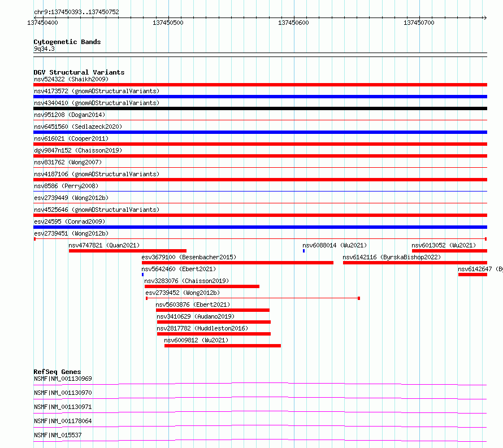
Task: Click the nsv524322 (Shaikh2009) variant label
Action: pos(71,79)
